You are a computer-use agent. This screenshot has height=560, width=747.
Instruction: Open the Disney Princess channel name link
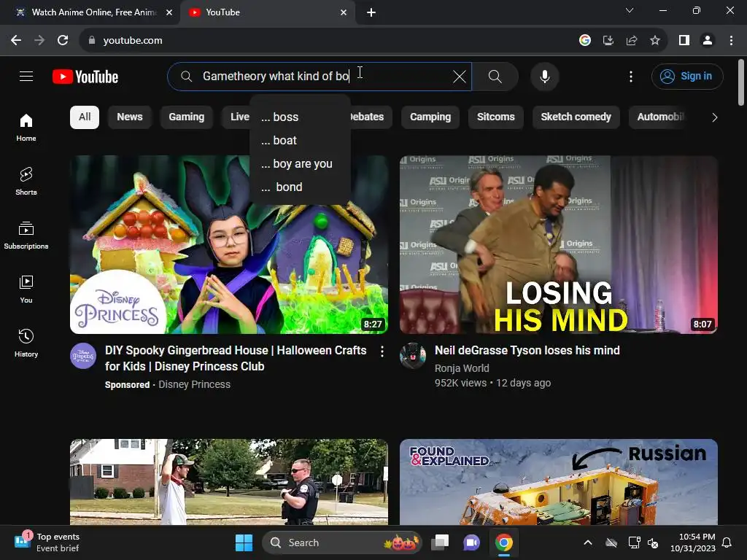194,384
